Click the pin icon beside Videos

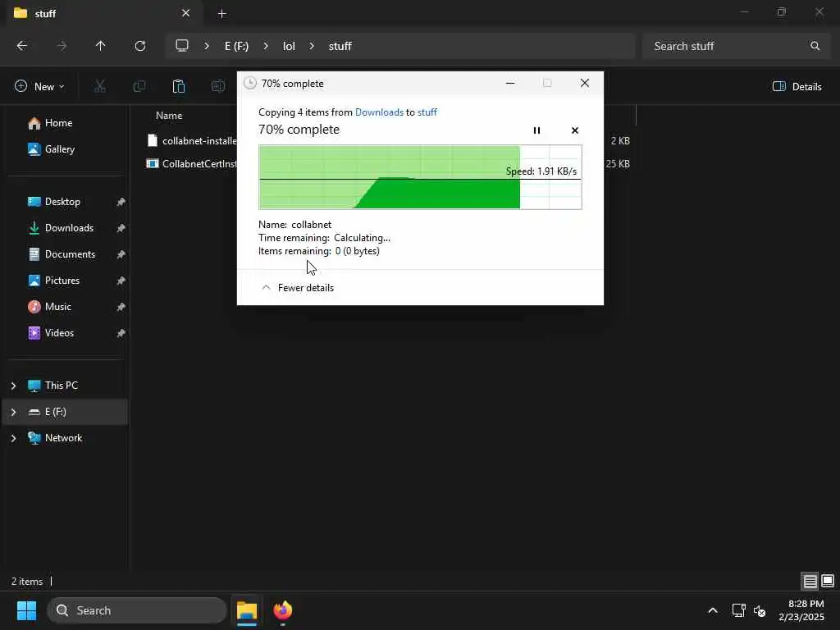pyautogui.click(x=121, y=333)
